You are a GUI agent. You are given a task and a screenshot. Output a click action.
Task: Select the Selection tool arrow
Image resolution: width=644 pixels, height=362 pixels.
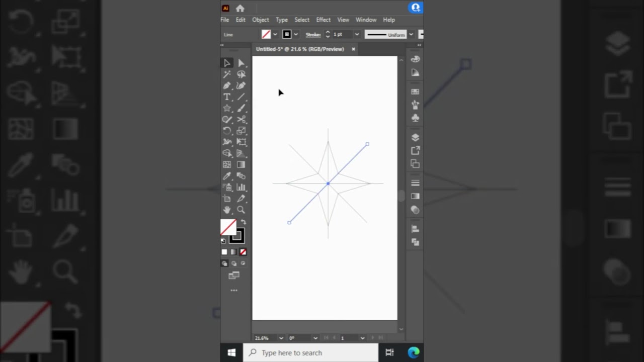[227, 63]
